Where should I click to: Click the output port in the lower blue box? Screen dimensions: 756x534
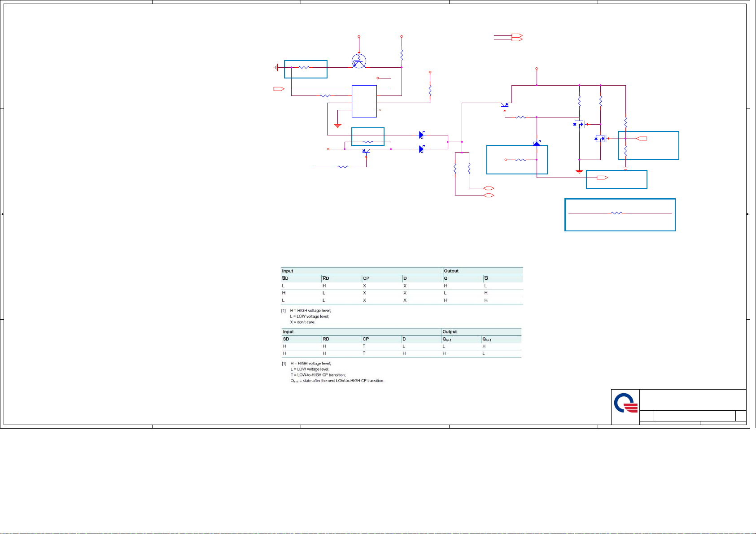602,178
